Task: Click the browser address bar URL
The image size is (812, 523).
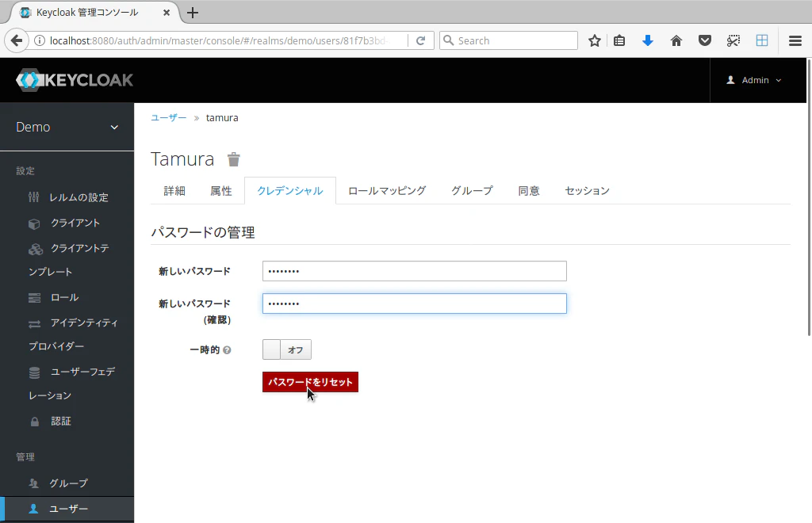Action: pos(219,40)
